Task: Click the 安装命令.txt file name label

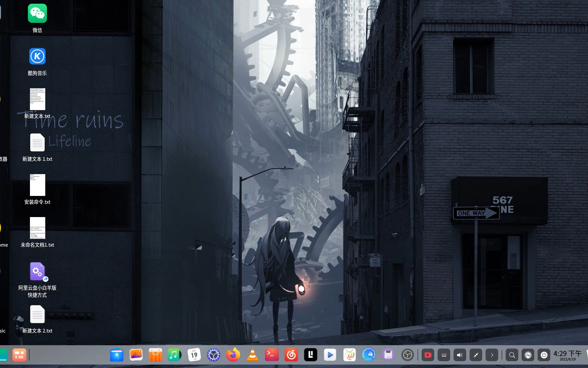Action: click(x=37, y=202)
